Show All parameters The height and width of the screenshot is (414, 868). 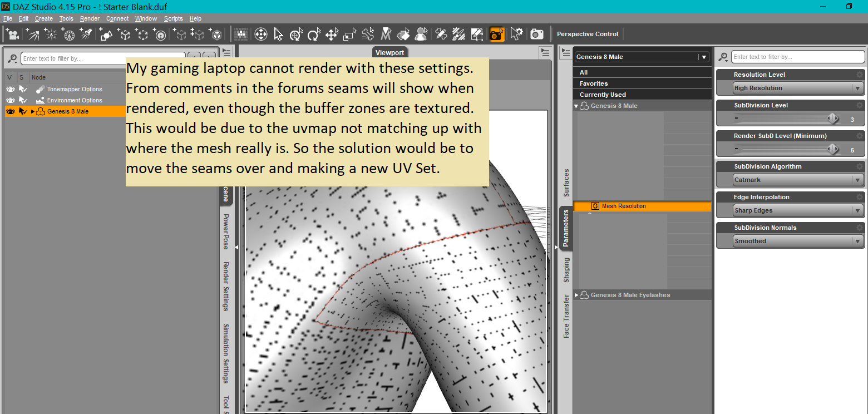click(x=642, y=72)
